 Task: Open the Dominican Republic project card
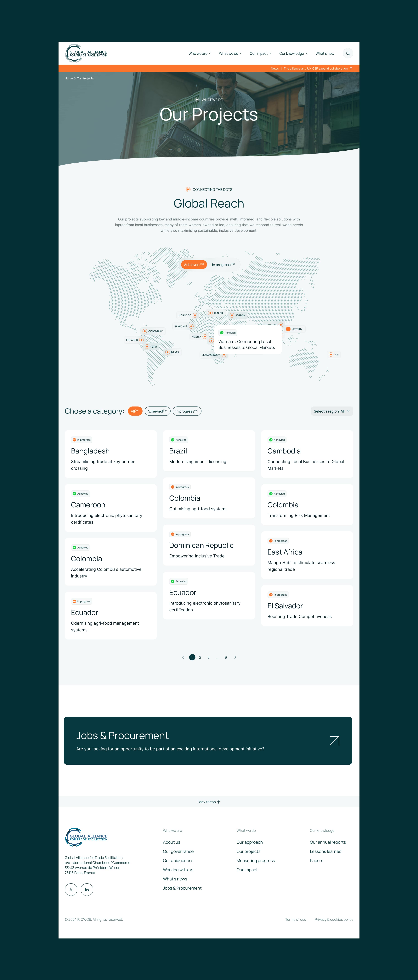tap(209, 545)
